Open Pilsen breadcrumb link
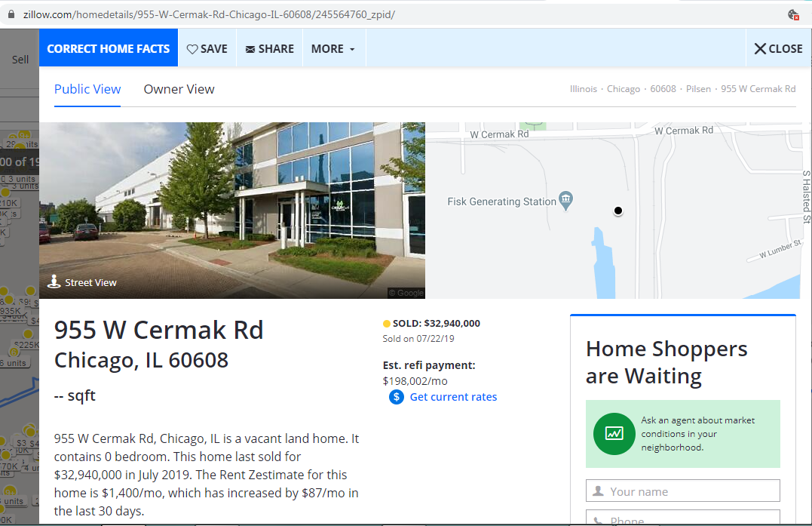Screen dimensions: 812x526 pos(698,88)
